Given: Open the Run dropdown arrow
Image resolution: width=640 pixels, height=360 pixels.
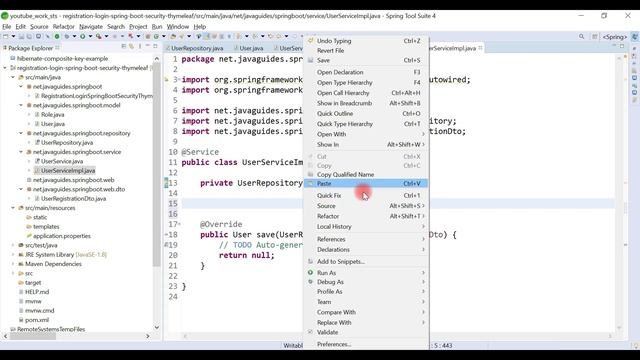Looking at the screenshot, I should [90, 36].
